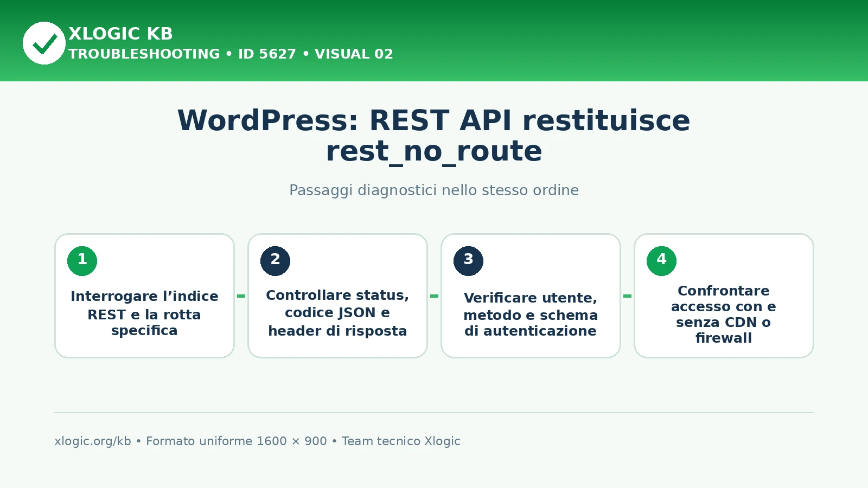Click the green step 1 number badge
This screenshot has height=488, width=868.
[x=82, y=261]
